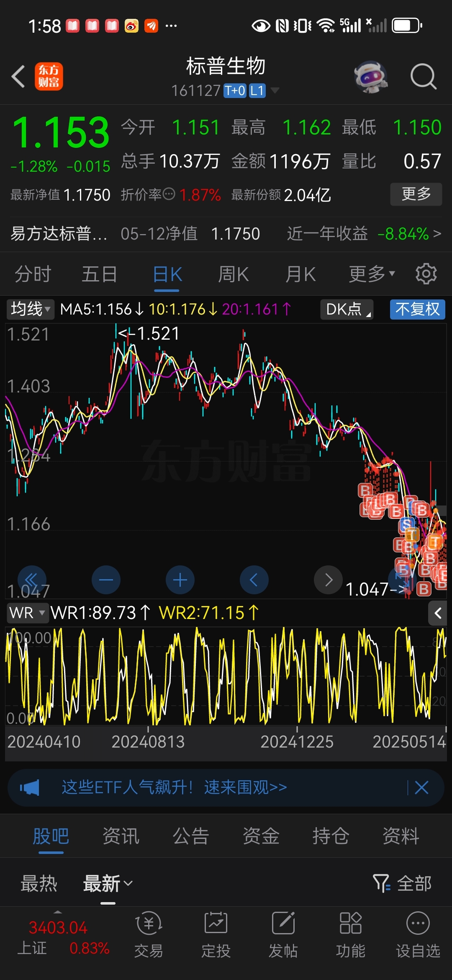Viewport: 452px width, 980px height.
Task: Jump to earliest data double-arrow button
Action: click(x=32, y=580)
